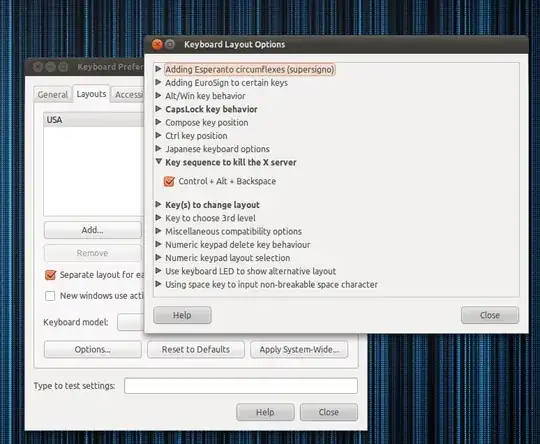Switch to the General tab
The height and width of the screenshot is (444, 540).
(53, 94)
